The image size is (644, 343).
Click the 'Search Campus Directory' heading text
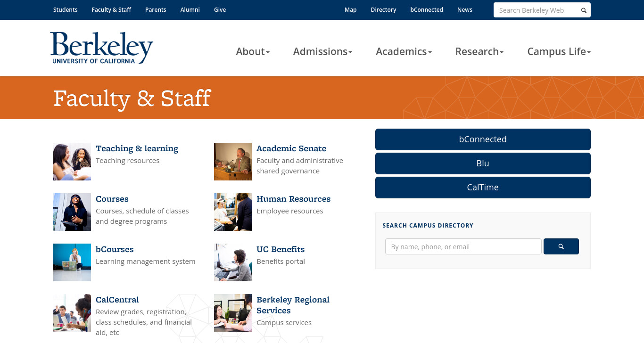[428, 226]
